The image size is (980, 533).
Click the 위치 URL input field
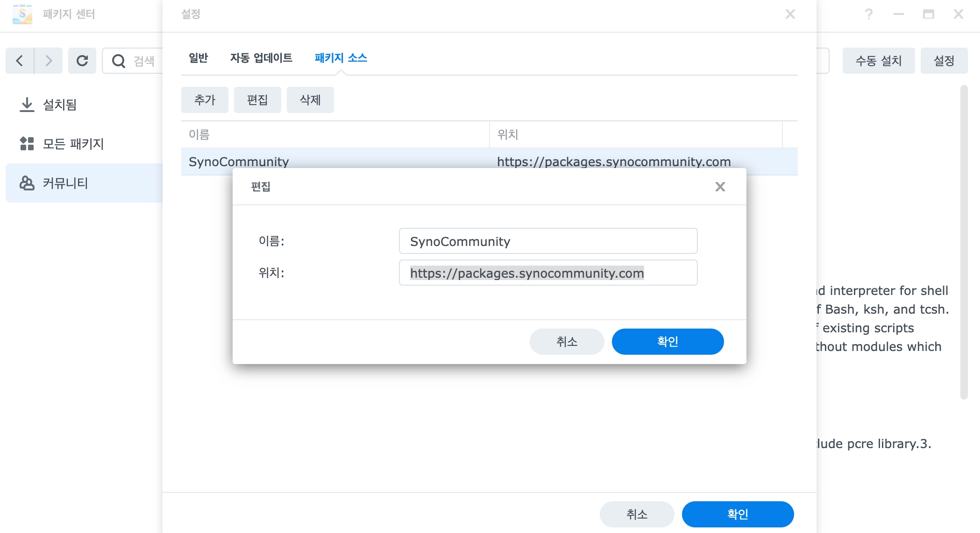(x=548, y=273)
